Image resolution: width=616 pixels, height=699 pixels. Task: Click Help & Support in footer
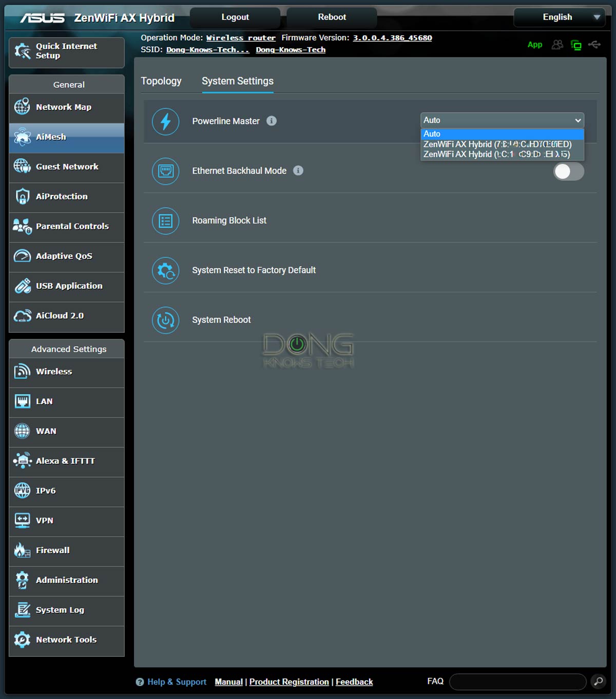click(177, 682)
